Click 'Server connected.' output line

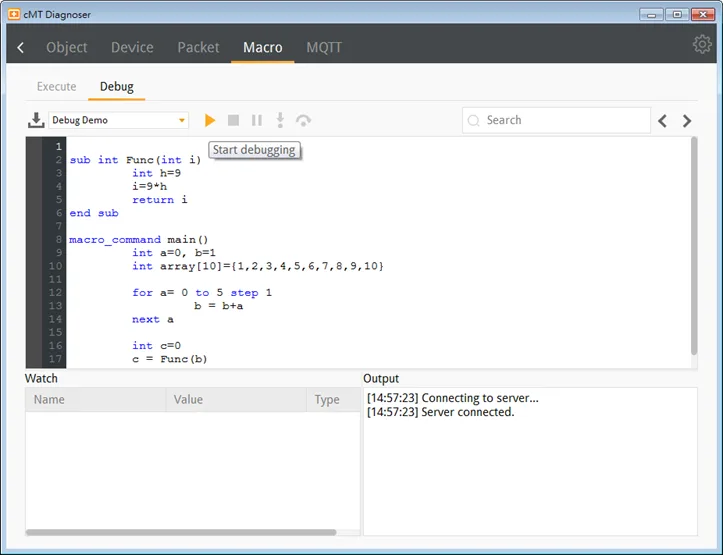(x=440, y=412)
